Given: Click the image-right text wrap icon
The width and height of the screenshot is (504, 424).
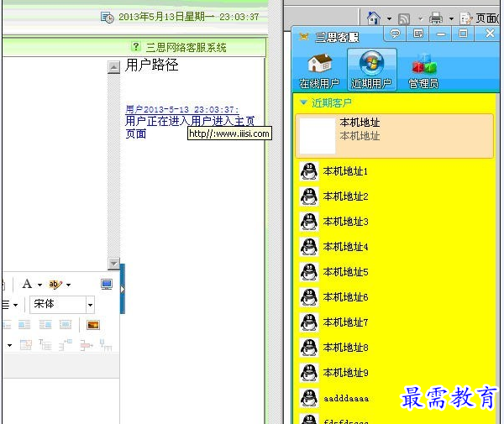Looking at the screenshot, I should 45,325.
